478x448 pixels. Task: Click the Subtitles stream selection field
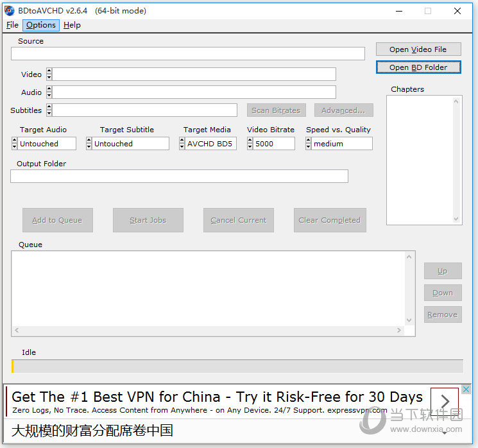click(x=145, y=110)
